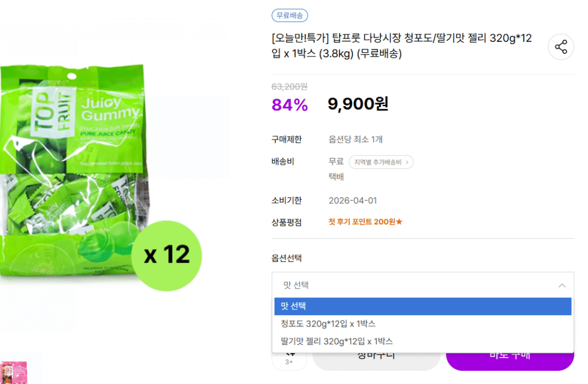
Task: Select the pink strawberry product thumbnail
Action: (x=14, y=372)
